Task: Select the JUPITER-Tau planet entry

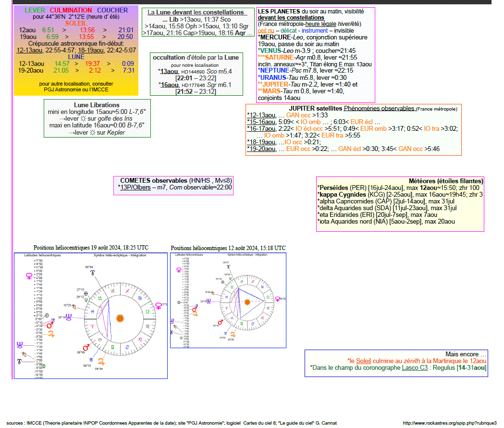Action: [x=307, y=84]
